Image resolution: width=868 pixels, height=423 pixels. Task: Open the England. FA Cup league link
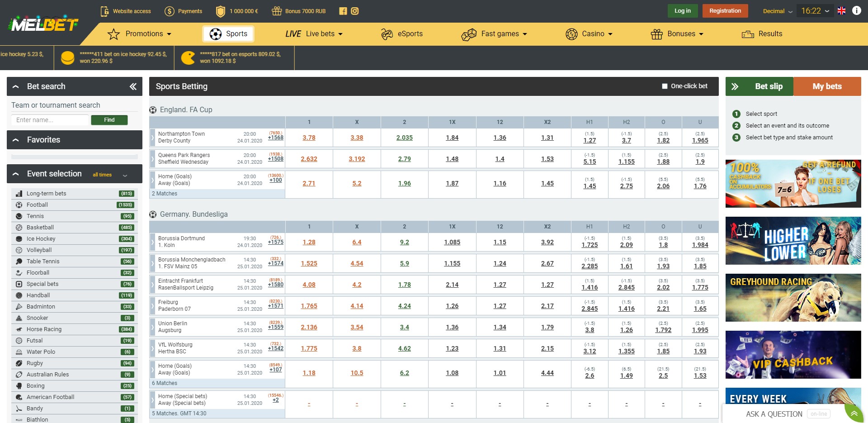pos(186,110)
